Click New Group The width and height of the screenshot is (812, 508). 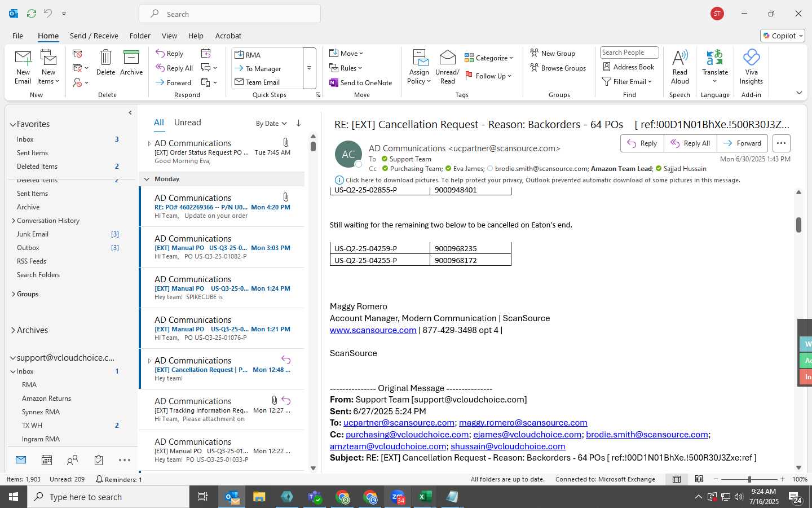[553, 53]
